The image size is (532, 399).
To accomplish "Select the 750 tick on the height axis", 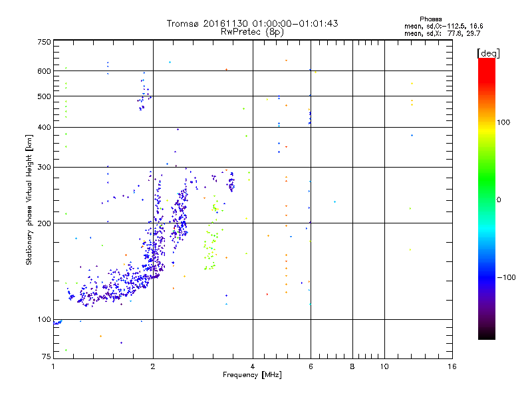I will point(44,42).
